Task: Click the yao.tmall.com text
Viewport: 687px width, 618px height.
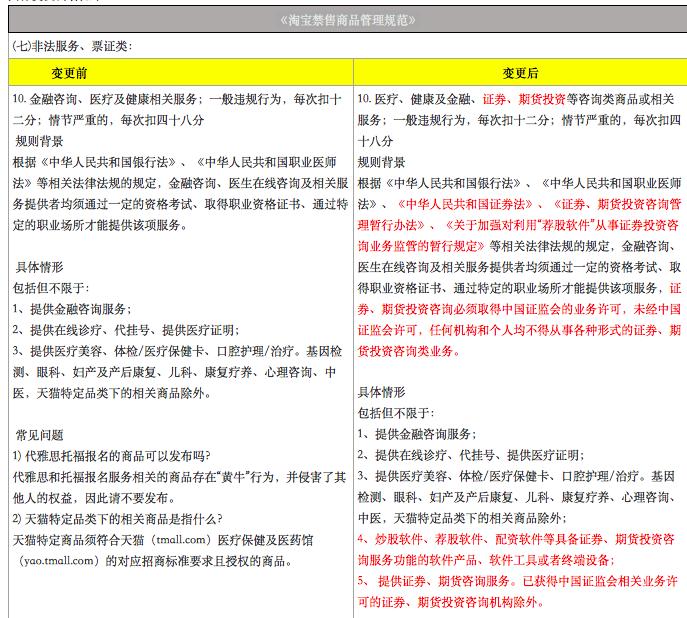Action: click(59, 561)
